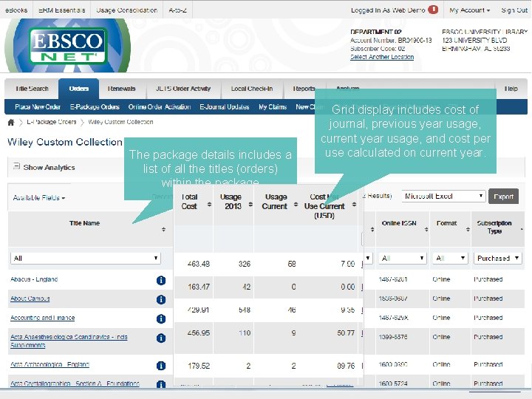Sort by Format column arrows
Screen dimensions: 532x399
[468, 229]
